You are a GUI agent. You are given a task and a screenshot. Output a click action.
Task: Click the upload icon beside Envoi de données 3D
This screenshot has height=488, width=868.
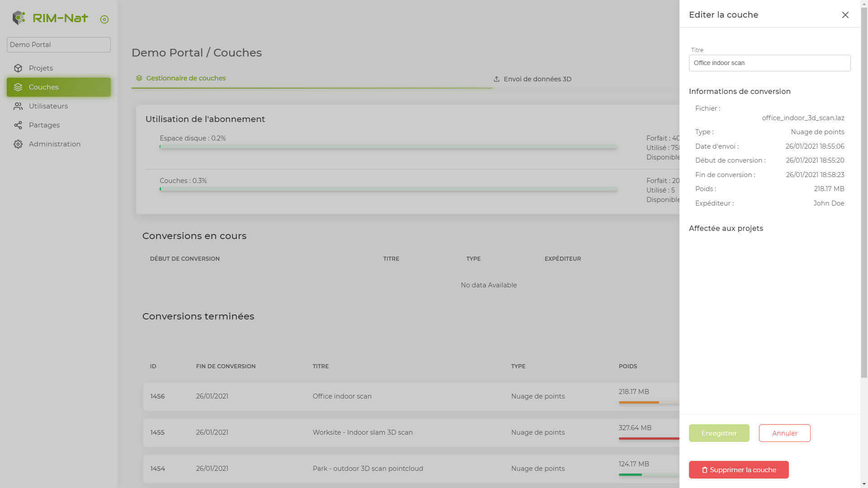(496, 79)
